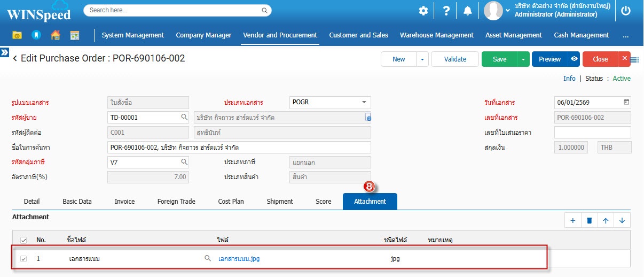Click the Search here input field
The image size is (644, 277).
click(174, 10)
